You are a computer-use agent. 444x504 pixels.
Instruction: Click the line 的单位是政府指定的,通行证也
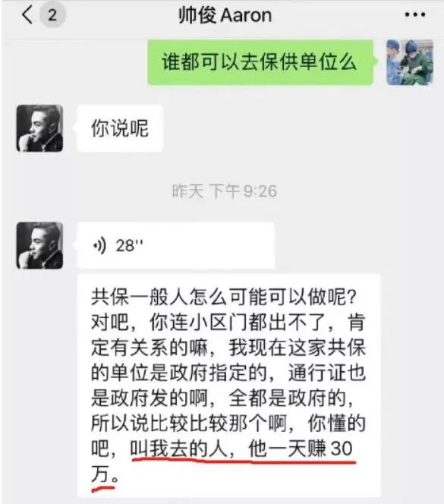(228, 373)
